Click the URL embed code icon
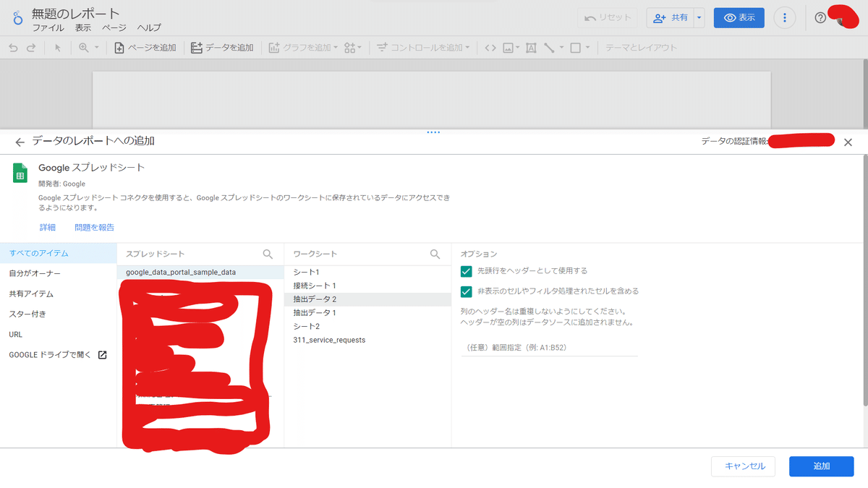The height and width of the screenshot is (488, 868). [x=490, y=48]
